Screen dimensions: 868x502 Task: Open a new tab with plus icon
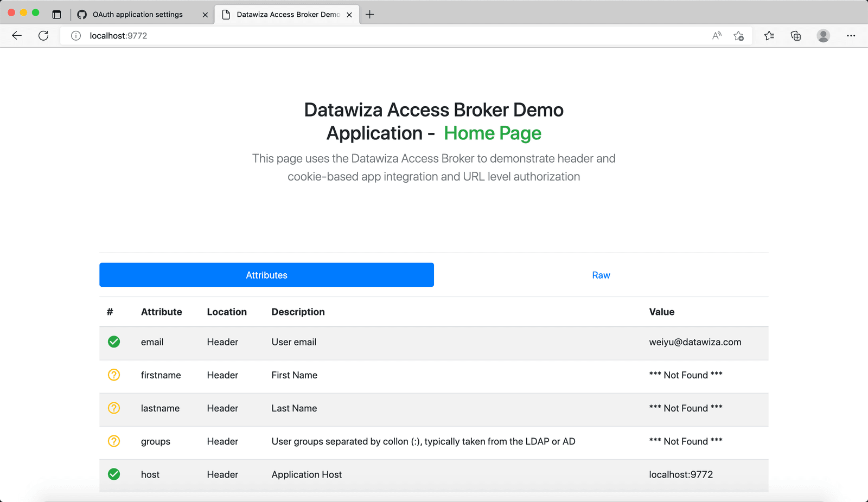370,15
